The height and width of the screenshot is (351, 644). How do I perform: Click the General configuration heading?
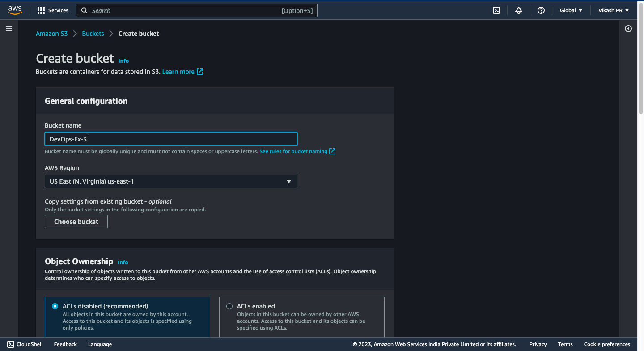tap(86, 101)
